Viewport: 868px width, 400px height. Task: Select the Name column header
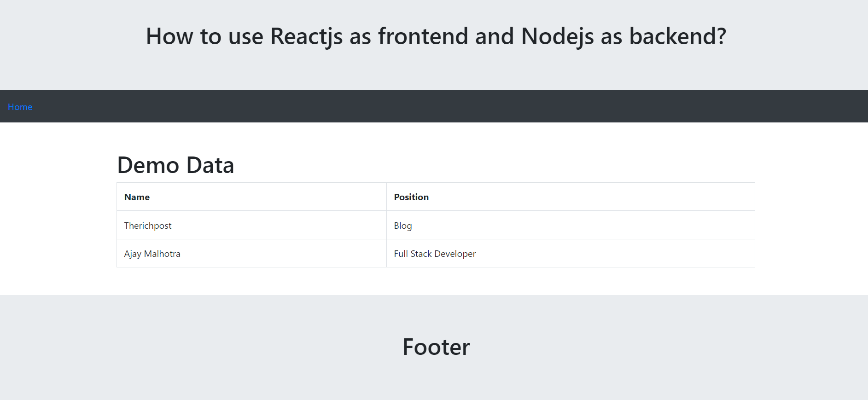[136, 197]
